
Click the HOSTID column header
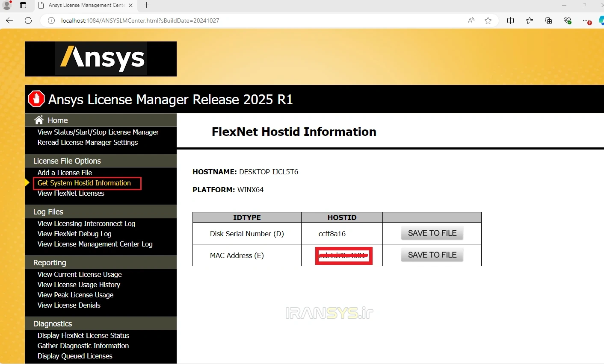pos(342,217)
